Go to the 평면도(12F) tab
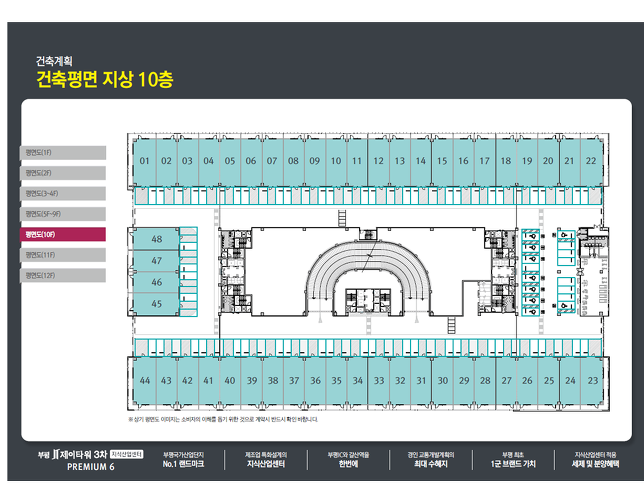The height and width of the screenshot is (483, 644). 63,274
